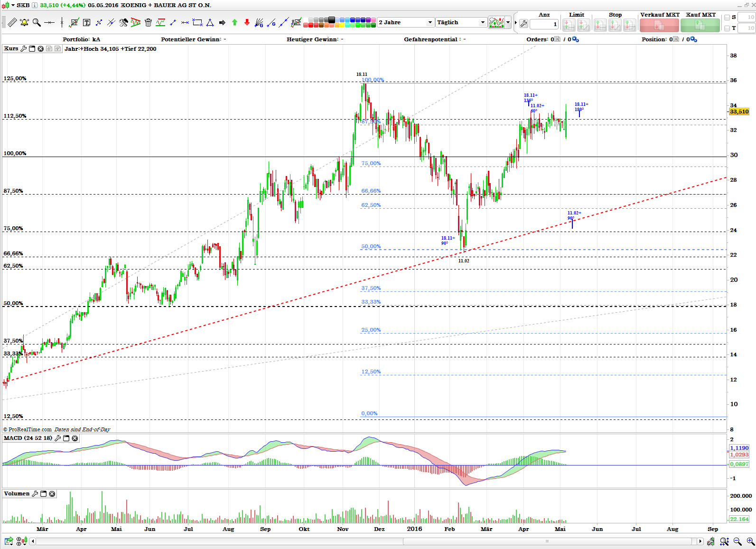756x549 pixels.
Task: Close the Kurs price panel
Action: click(x=41, y=48)
